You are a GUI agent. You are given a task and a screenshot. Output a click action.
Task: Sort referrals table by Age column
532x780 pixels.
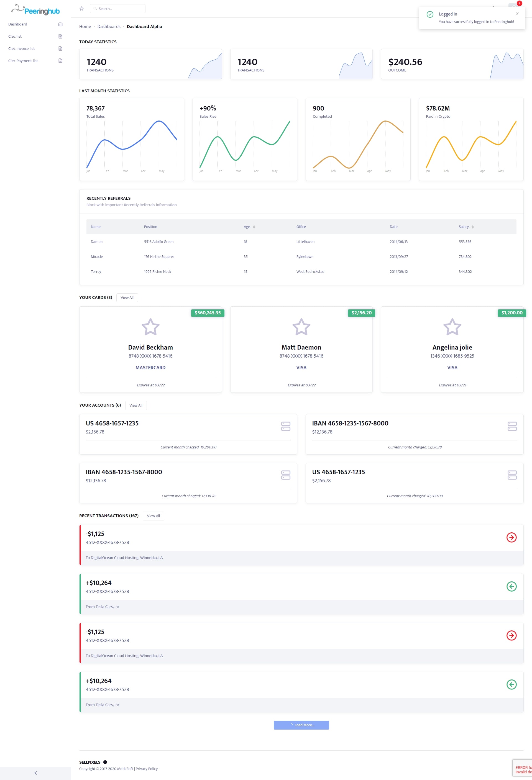tap(254, 227)
